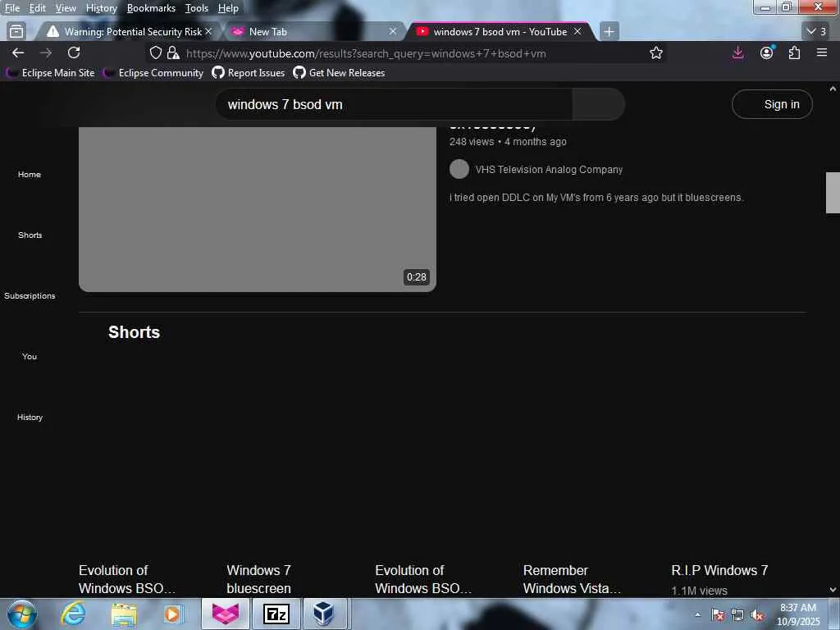Screen dimensions: 840x630
Task: Click the YouTube search submit button
Action: click(598, 104)
